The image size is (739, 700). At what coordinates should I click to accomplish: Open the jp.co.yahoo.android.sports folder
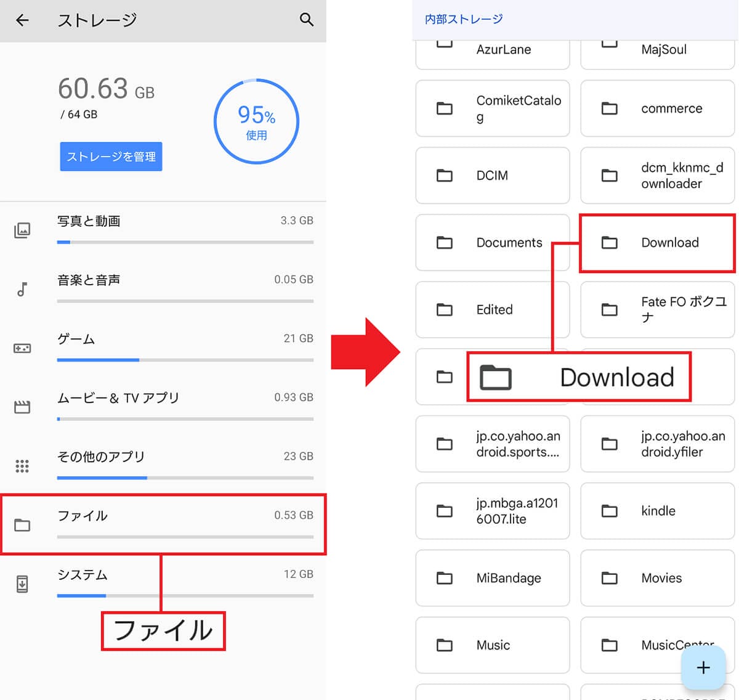coord(493,444)
